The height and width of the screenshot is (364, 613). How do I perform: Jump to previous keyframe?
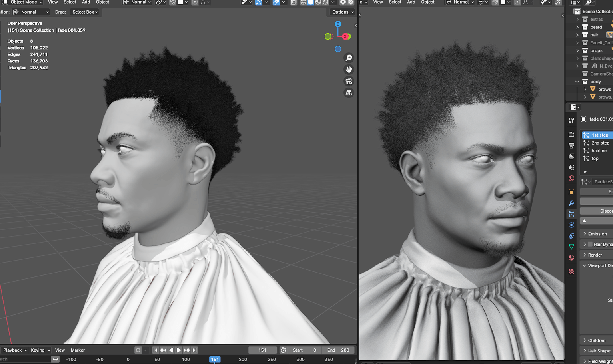point(163,350)
